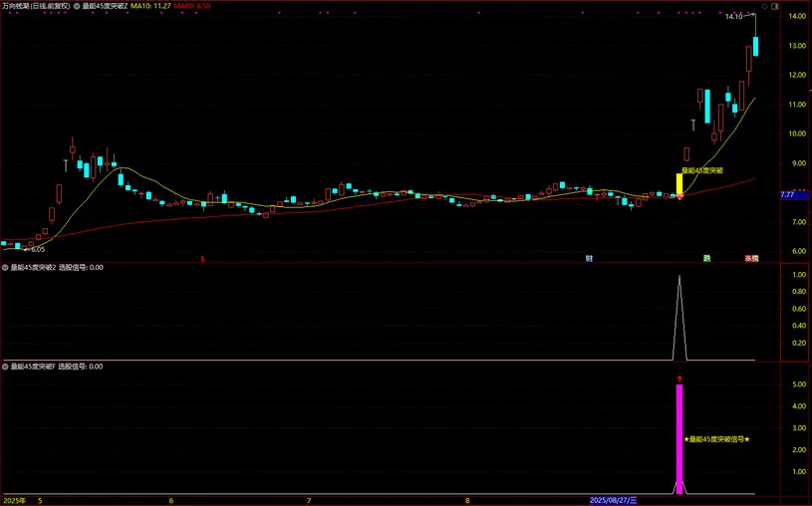Click the 2025年 label on time axis
Screen dimensions: 812x506
point(15,500)
